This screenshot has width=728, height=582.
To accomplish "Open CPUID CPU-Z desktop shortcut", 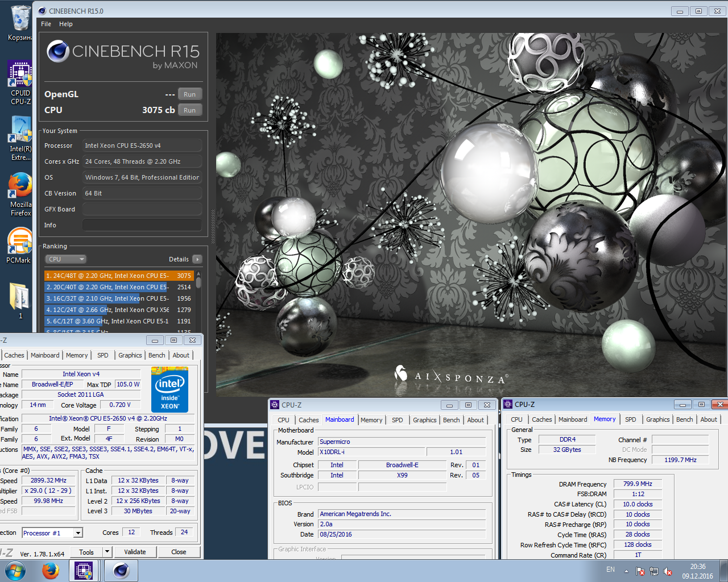I will click(20, 83).
